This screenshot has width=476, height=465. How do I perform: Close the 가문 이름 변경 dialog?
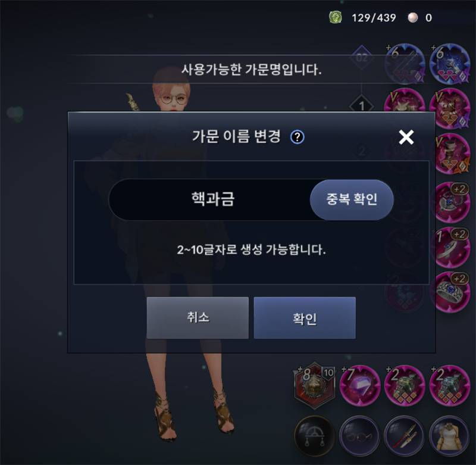[x=406, y=137]
